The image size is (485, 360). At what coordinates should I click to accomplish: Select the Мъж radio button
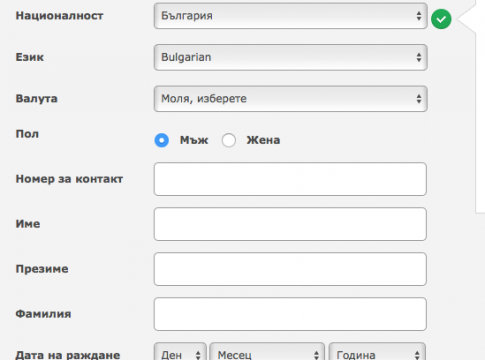point(162,140)
